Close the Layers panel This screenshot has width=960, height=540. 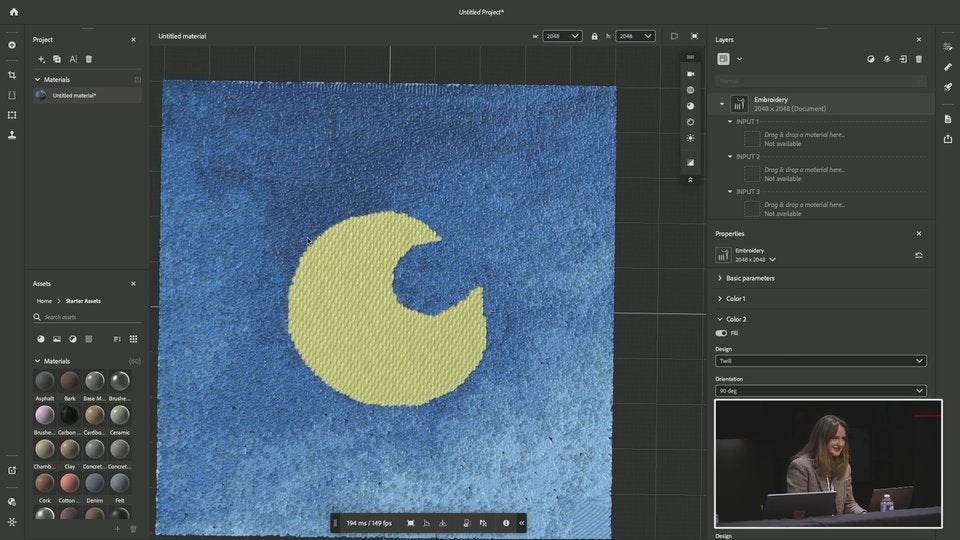pos(919,40)
